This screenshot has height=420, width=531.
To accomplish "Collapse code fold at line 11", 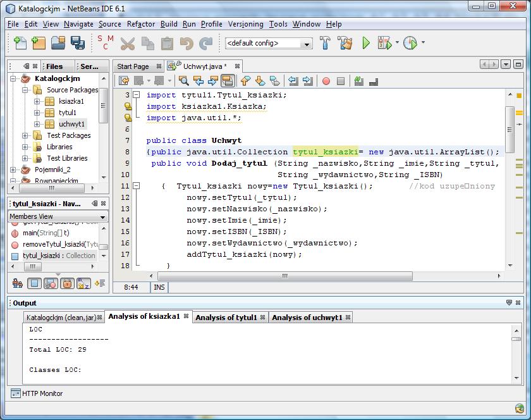I will coord(136,186).
